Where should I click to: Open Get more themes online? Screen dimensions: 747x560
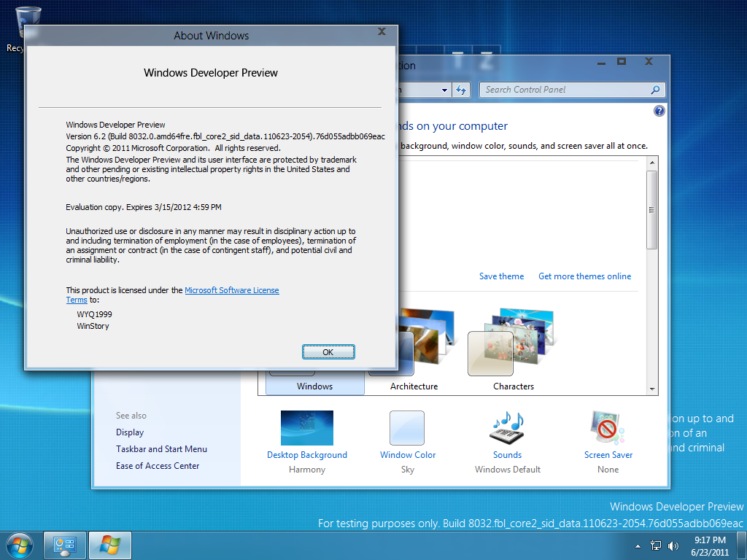tap(584, 276)
